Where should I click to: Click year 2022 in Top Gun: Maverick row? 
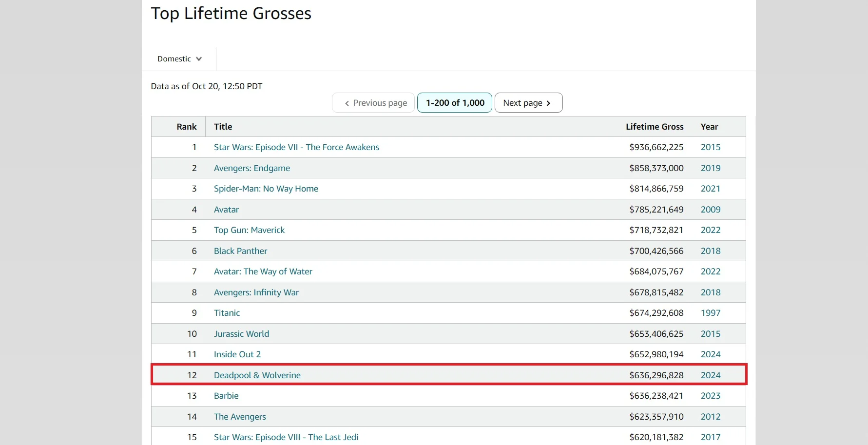pyautogui.click(x=711, y=230)
